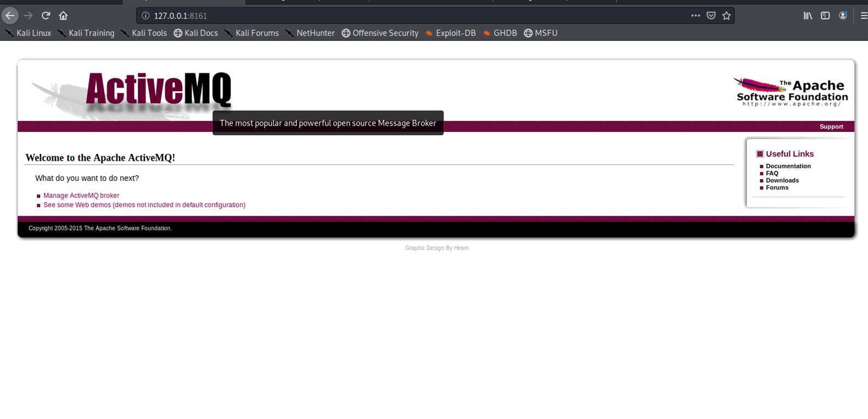Click the Hiram link in the footer
The width and height of the screenshot is (868, 419).
point(461,248)
